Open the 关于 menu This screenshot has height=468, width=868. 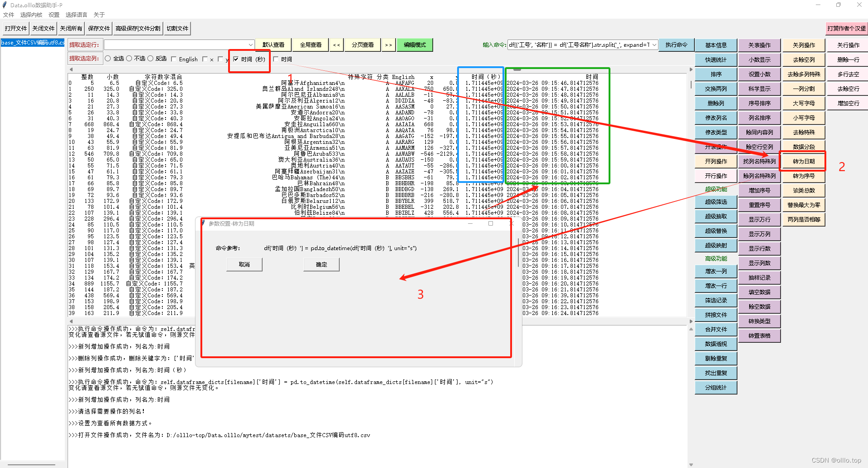99,15
